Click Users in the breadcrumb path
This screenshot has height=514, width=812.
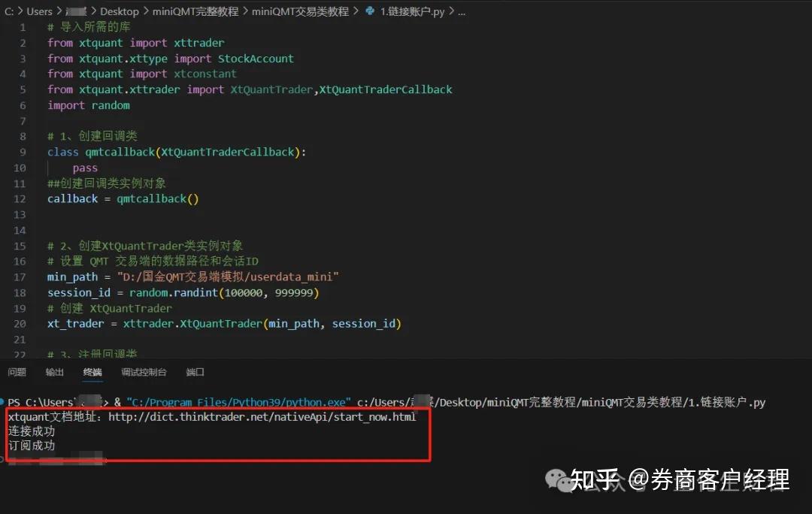(x=39, y=11)
